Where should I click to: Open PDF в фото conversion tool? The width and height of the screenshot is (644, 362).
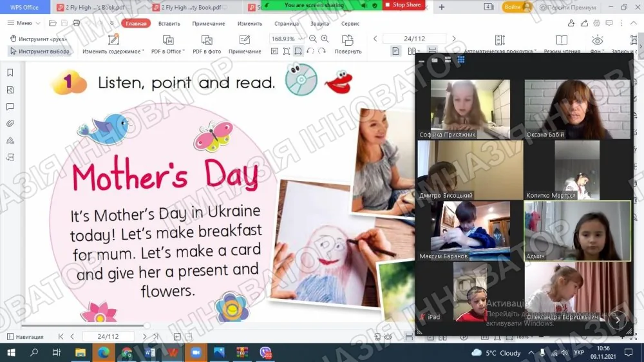coord(207,44)
